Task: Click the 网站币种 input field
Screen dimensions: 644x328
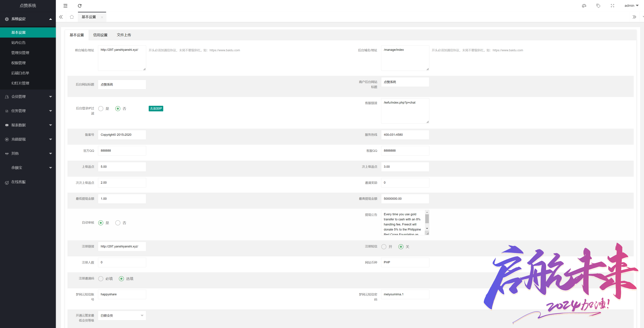Action: [x=405, y=263]
